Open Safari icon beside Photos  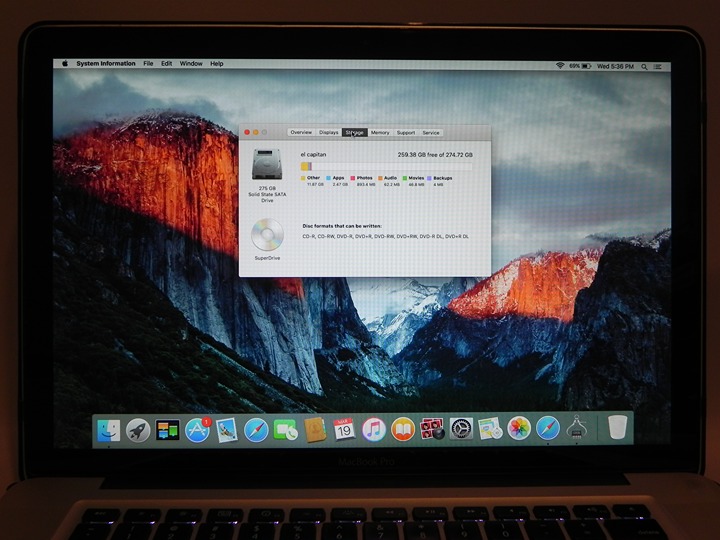click(x=548, y=428)
